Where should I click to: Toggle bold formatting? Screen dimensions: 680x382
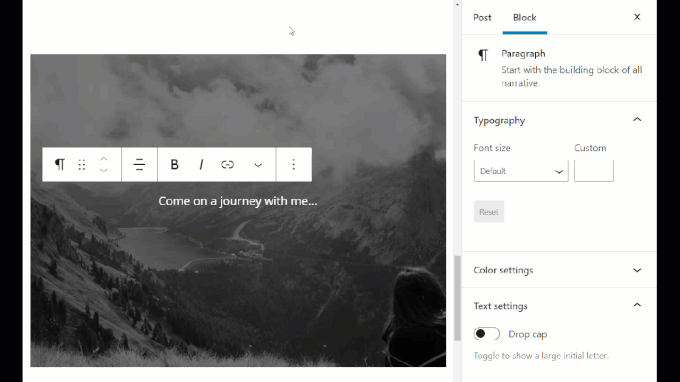(174, 164)
